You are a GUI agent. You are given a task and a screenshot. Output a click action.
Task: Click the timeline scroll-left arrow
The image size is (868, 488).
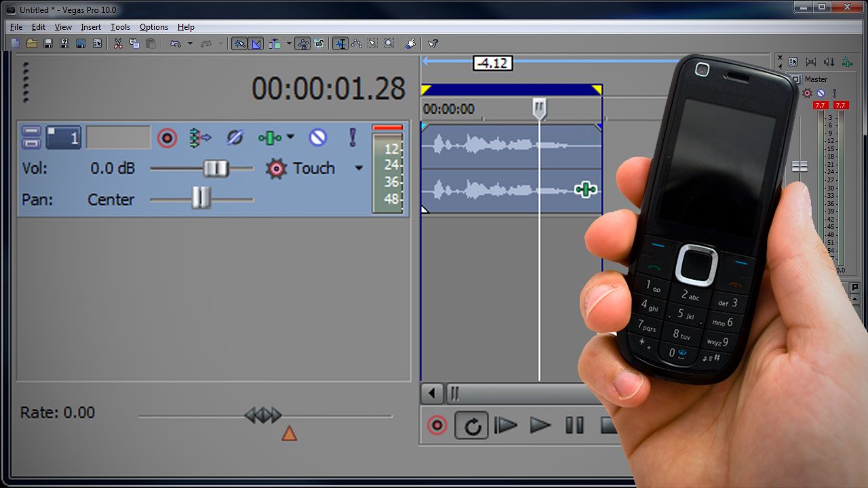[432, 393]
